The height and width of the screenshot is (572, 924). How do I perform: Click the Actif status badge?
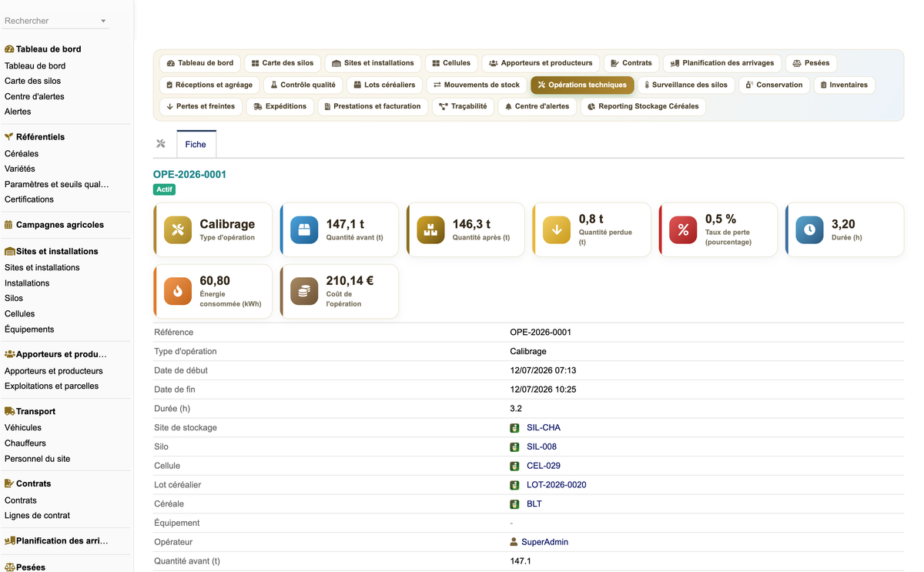tap(165, 189)
